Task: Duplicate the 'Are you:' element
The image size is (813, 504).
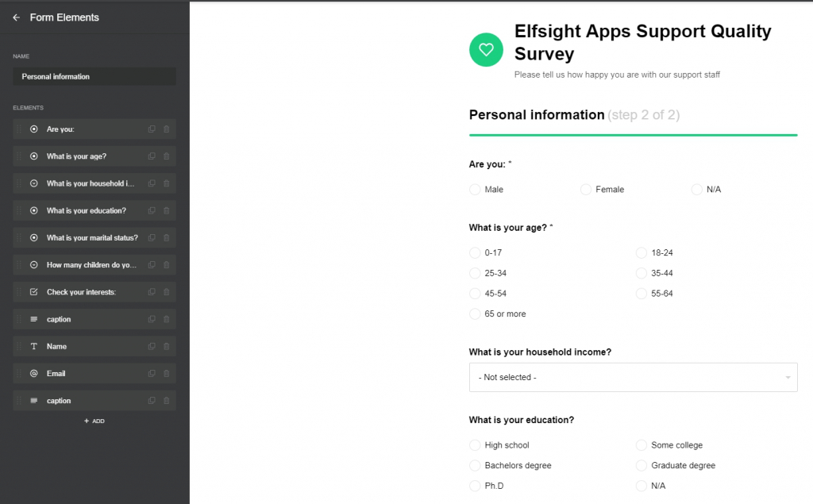Action: point(152,129)
